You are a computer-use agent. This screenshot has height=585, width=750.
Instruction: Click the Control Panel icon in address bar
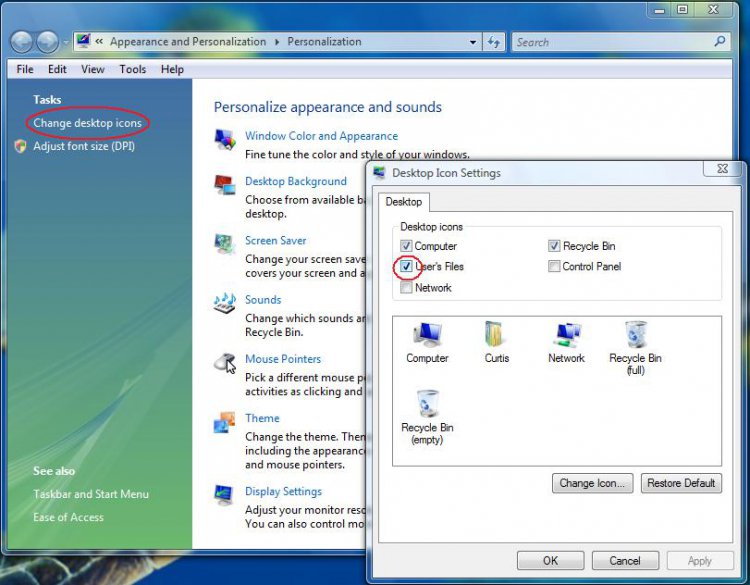click(83, 41)
